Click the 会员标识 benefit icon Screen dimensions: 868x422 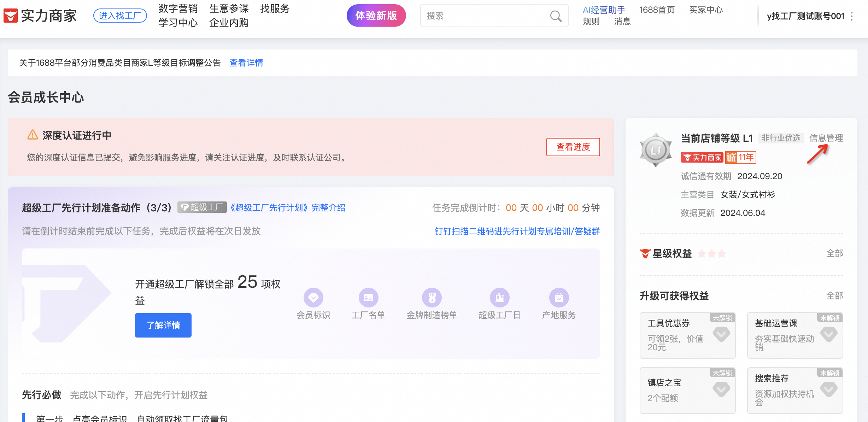click(313, 298)
